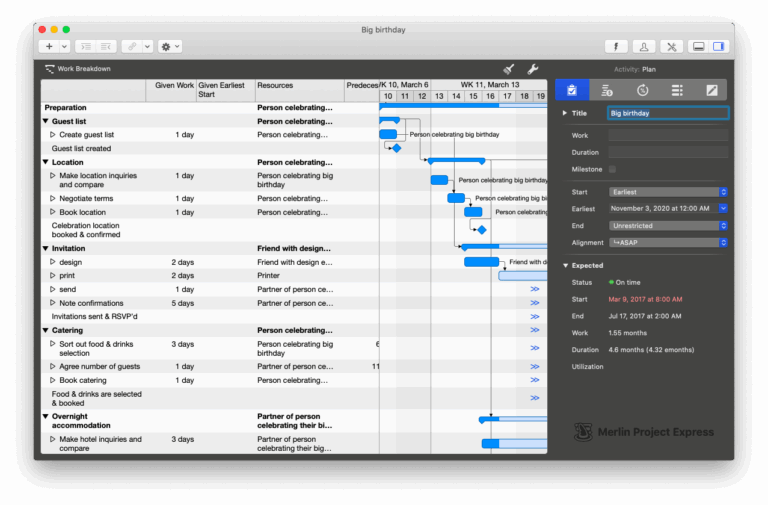Toggle the right inspector sidebar
Screen dimensions: 768x505
[x=719, y=47]
